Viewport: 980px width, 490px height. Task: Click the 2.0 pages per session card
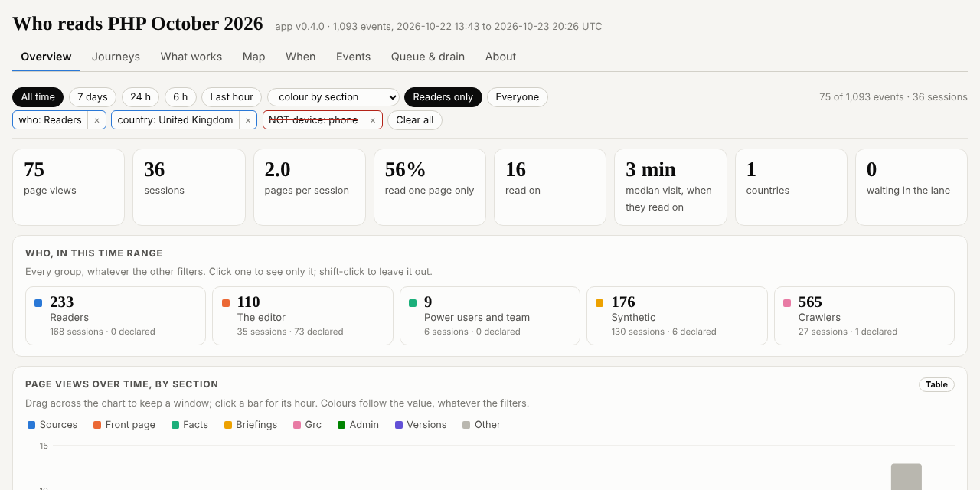[x=309, y=187]
